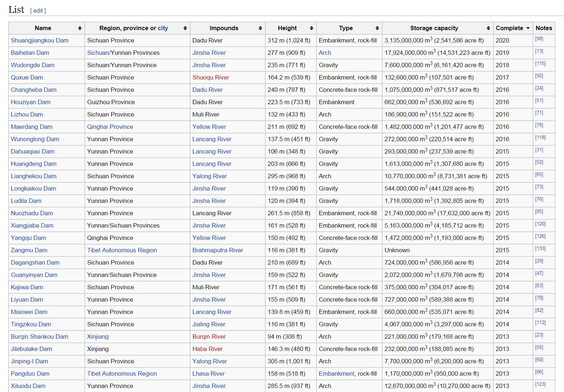Open Shuangjiangkou Dam article
This screenshot has width=564, height=392.
[40, 41]
